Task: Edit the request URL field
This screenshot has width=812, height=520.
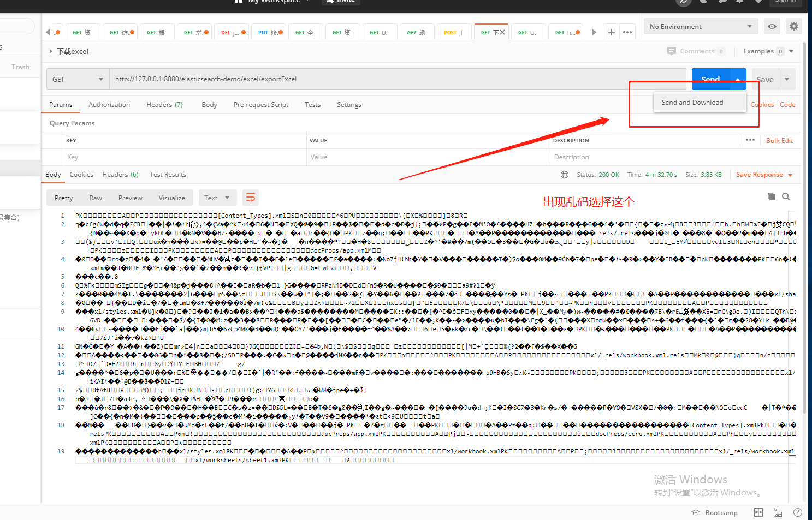Action: click(398, 79)
